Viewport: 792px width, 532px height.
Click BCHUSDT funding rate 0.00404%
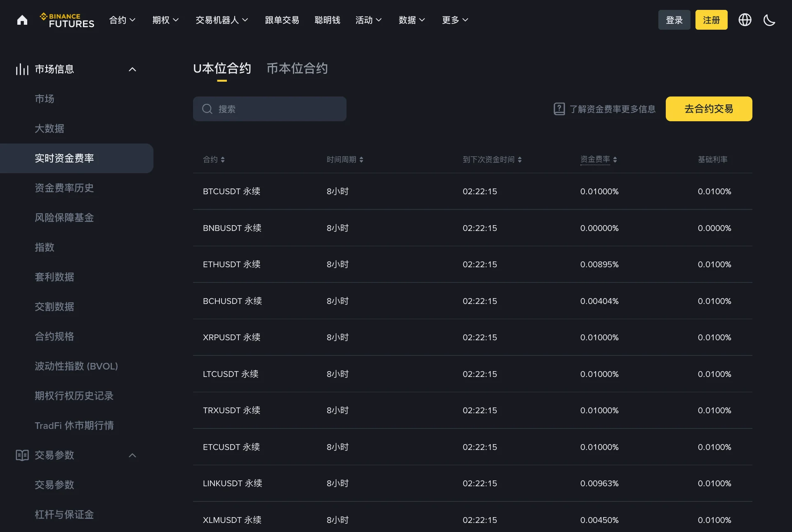tap(599, 301)
